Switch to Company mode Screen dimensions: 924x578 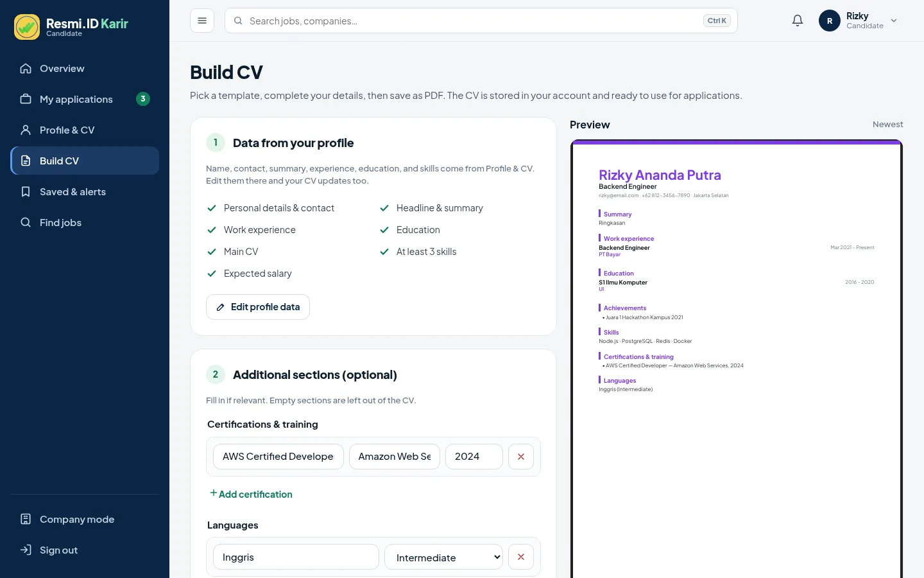[85, 519]
